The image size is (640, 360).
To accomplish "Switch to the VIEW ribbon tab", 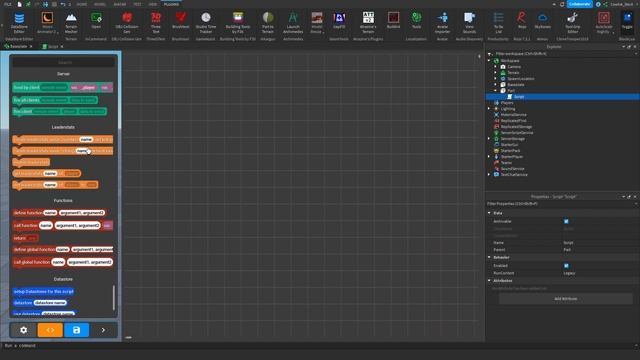I will point(153,4).
